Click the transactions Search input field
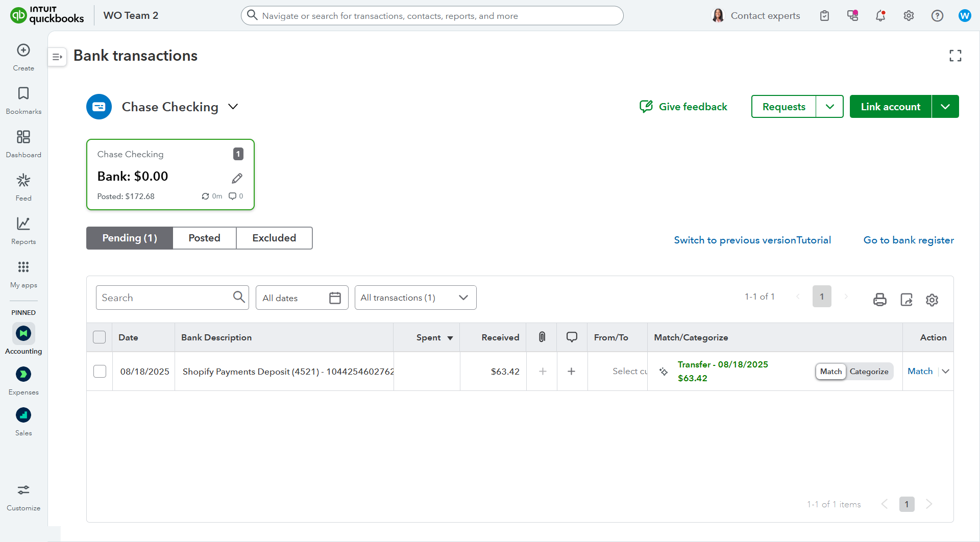Viewport: 980px width, 542px height. click(164, 298)
